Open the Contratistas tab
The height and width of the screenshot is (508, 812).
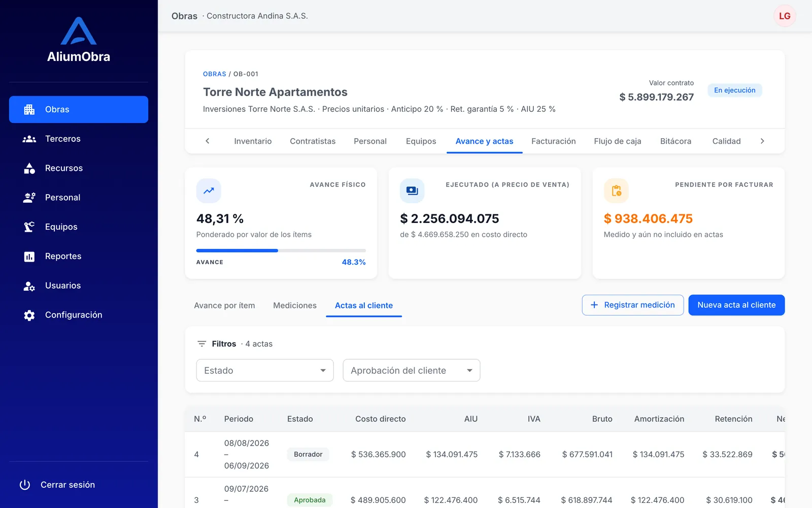click(313, 141)
